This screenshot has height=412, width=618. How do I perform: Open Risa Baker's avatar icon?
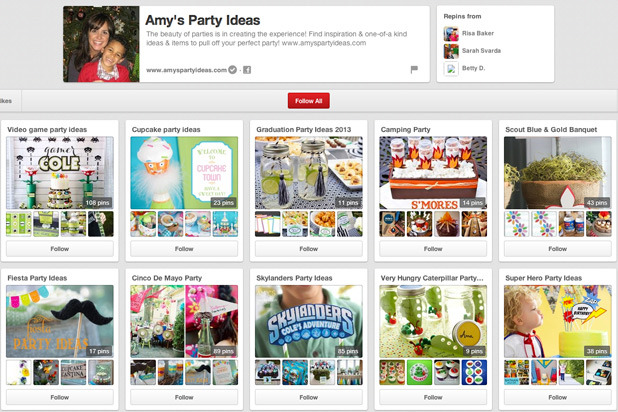click(452, 33)
